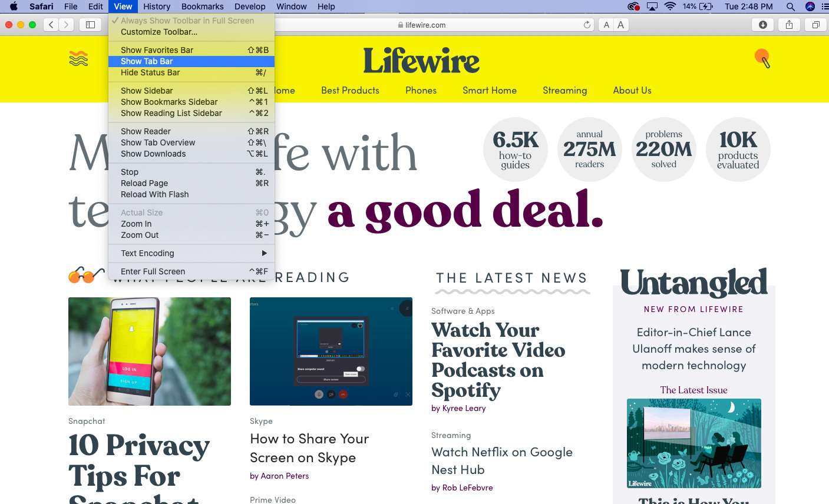829x504 pixels.
Task: Open the Window menu
Action: point(292,6)
